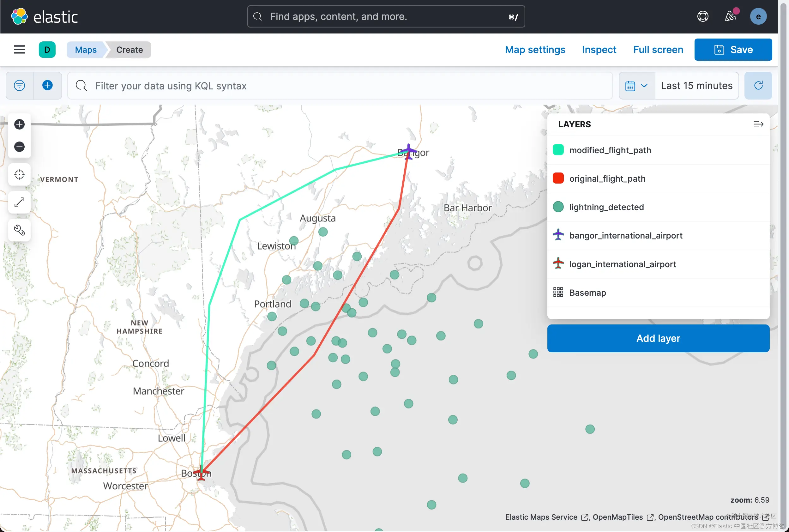Click the modified_flight_path green color swatch

(x=558, y=150)
